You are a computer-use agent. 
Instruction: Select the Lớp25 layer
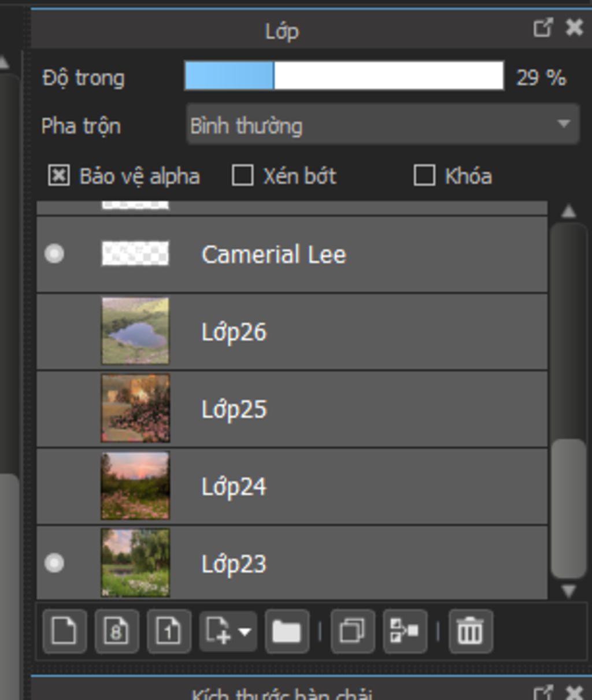tap(347, 409)
